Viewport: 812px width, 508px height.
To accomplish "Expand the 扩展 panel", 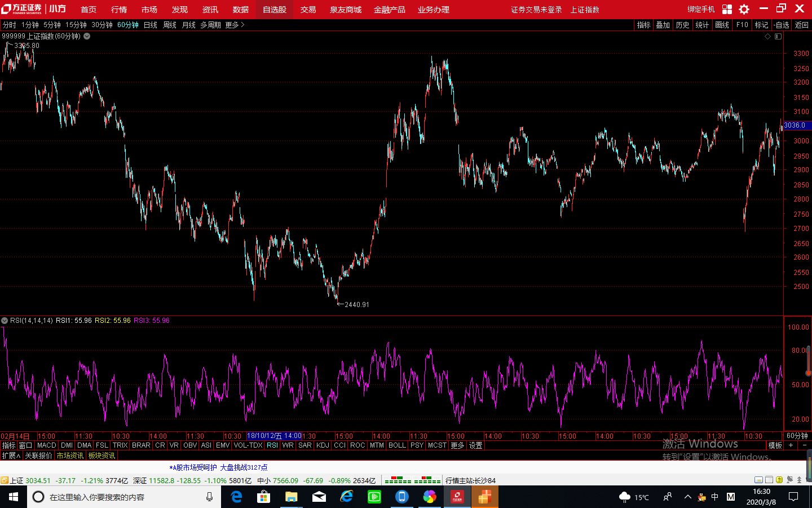I will pyautogui.click(x=11, y=456).
